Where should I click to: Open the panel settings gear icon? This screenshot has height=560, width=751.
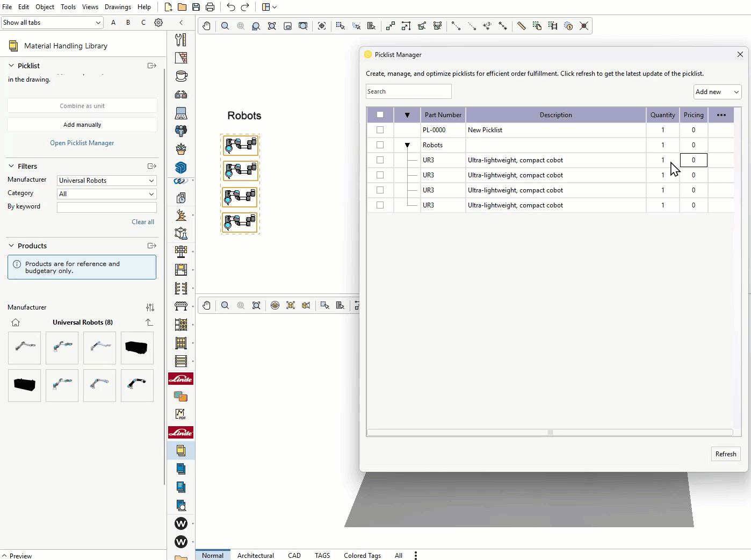coord(158,23)
